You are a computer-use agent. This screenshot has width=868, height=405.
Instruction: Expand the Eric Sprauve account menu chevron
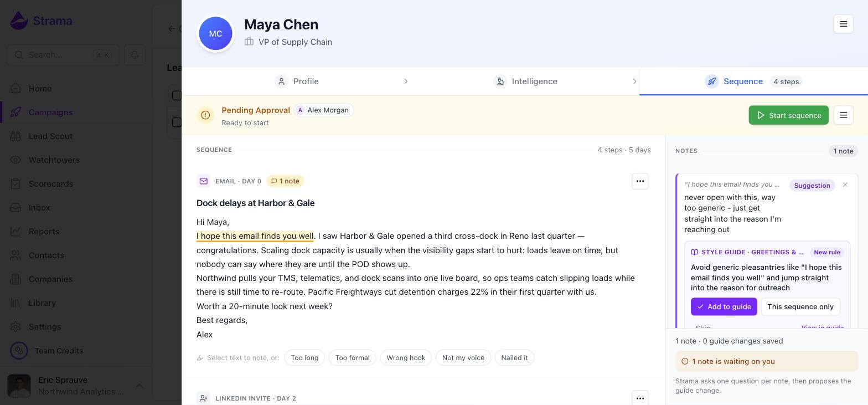(x=139, y=386)
